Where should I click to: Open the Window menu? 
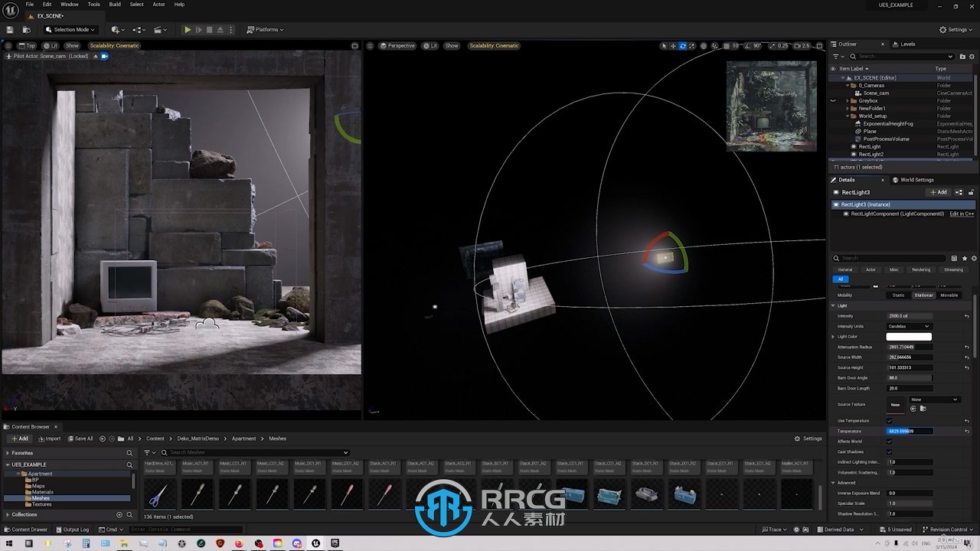pos(70,5)
